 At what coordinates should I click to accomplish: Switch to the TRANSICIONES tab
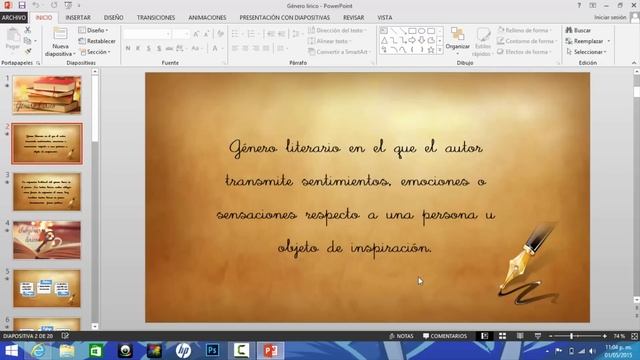[x=156, y=18]
